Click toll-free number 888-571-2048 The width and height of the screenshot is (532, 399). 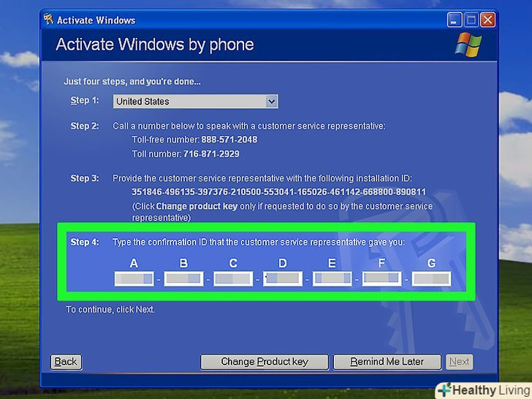pyautogui.click(x=229, y=140)
